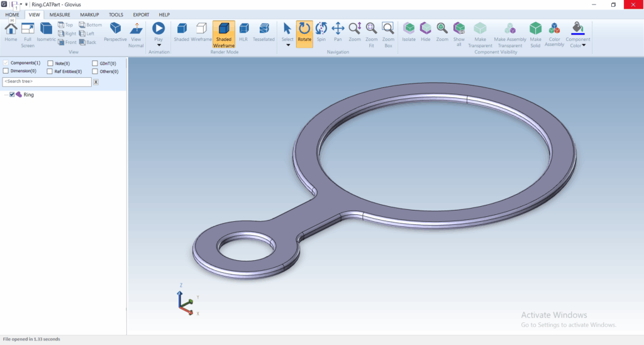
Task: Click the Color Assembly swatch icon
Action: (x=554, y=29)
